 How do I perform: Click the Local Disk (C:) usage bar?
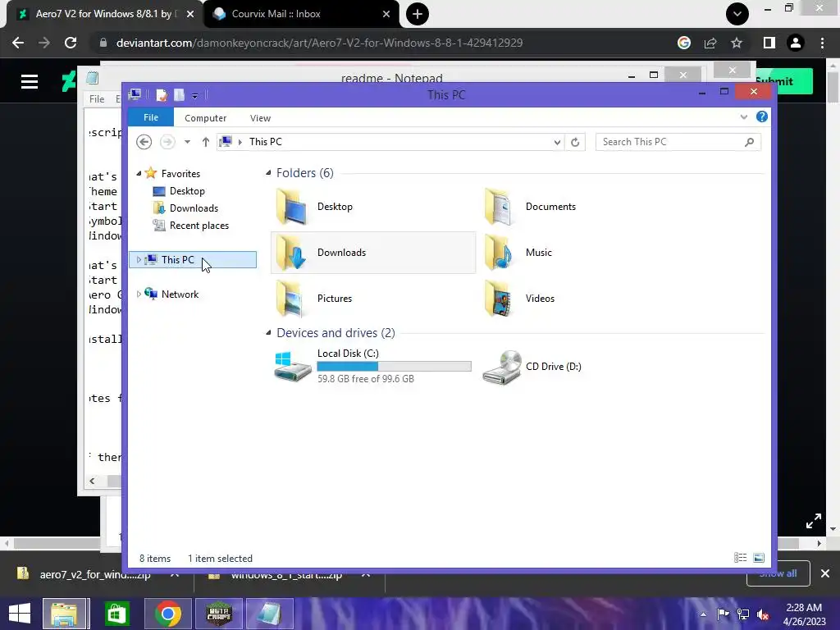coord(394,367)
